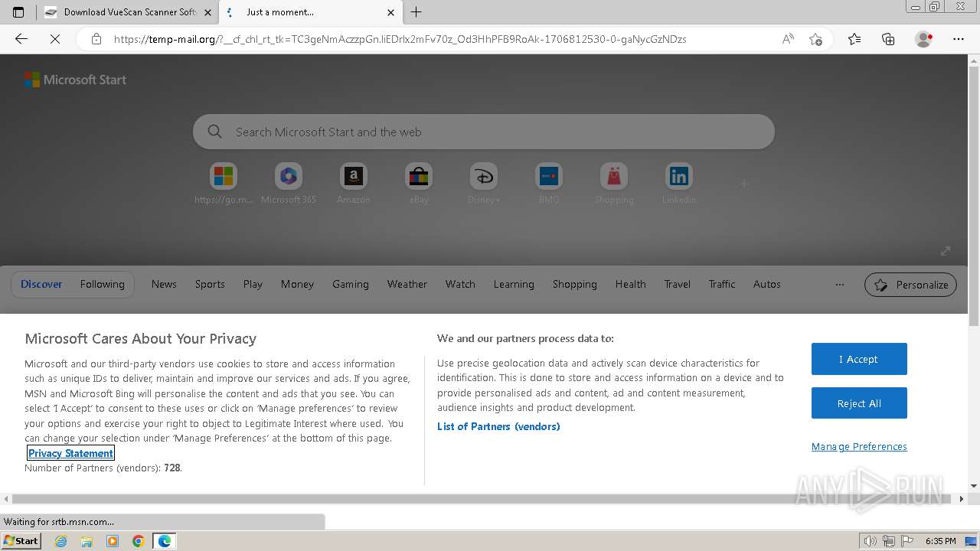This screenshot has width=980, height=551.
Task: Open the Money category
Action: tap(297, 284)
